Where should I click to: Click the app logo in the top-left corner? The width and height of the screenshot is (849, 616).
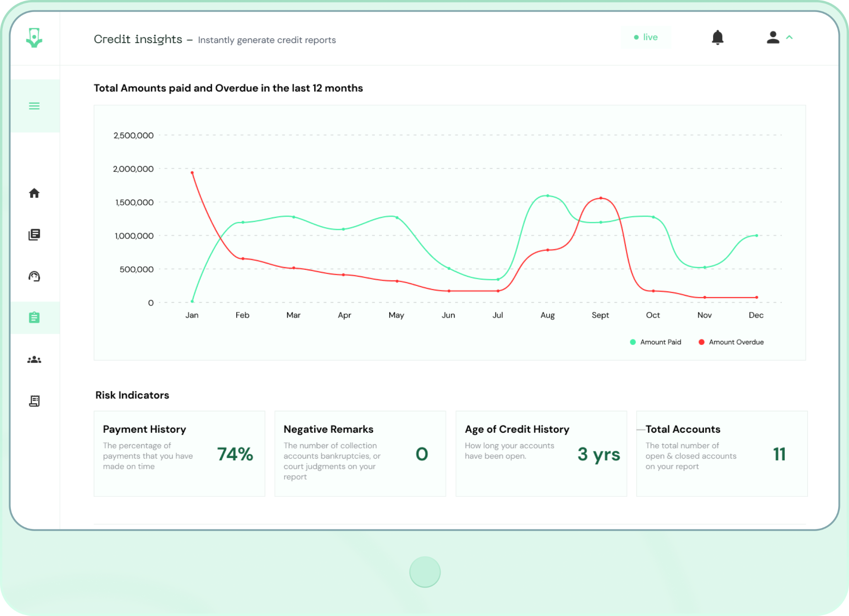click(x=34, y=39)
